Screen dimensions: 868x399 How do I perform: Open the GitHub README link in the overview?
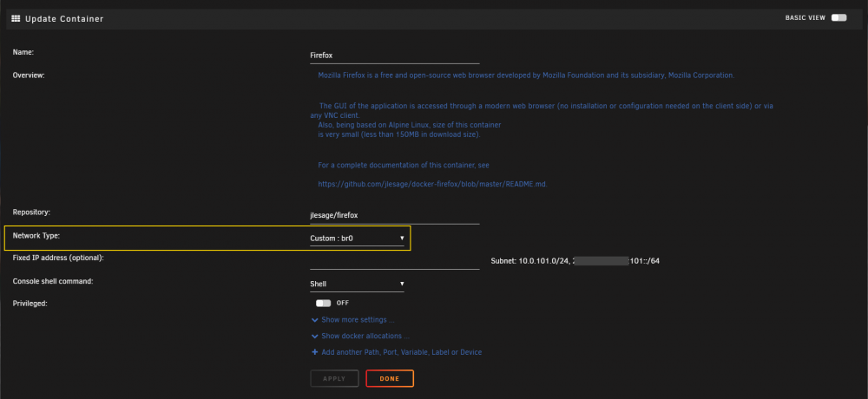pyautogui.click(x=432, y=184)
